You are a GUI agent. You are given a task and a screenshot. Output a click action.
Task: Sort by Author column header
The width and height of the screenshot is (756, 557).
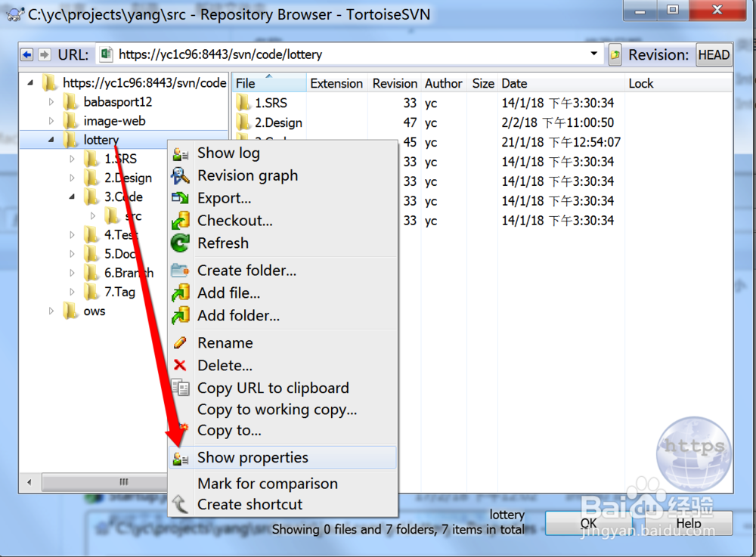click(444, 83)
